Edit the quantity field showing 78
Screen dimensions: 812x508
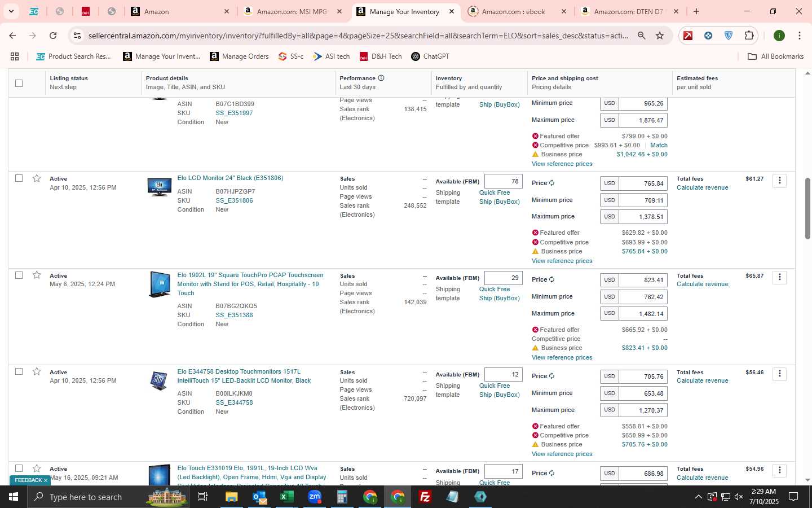click(x=504, y=181)
